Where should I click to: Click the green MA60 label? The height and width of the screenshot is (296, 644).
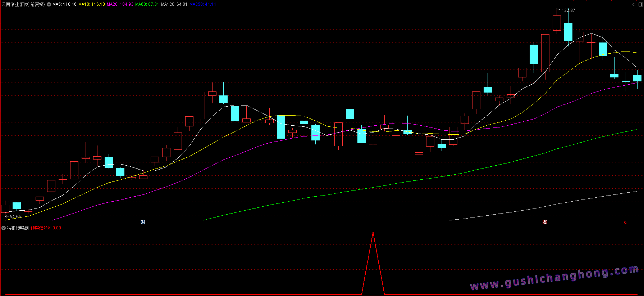click(x=147, y=4)
